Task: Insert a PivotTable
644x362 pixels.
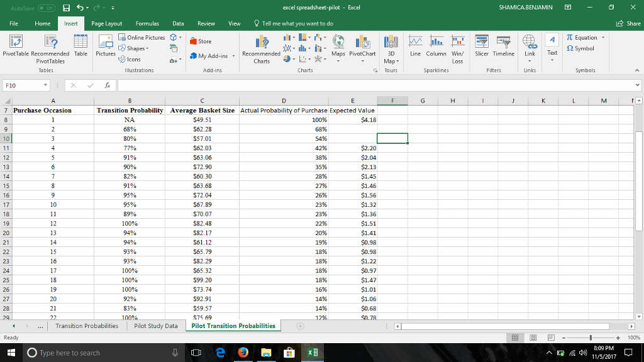Action: coord(14,50)
